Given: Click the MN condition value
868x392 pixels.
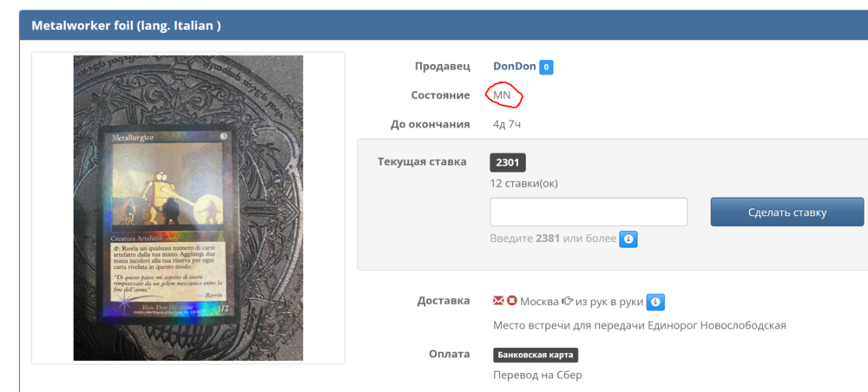Looking at the screenshot, I should click(502, 95).
